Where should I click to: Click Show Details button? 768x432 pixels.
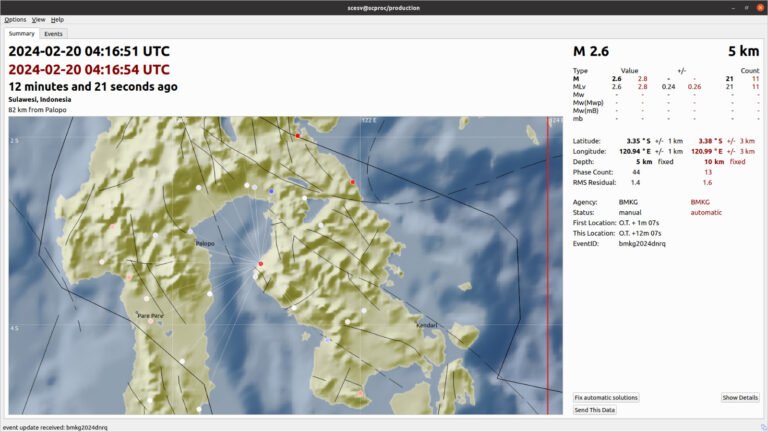pyautogui.click(x=740, y=398)
